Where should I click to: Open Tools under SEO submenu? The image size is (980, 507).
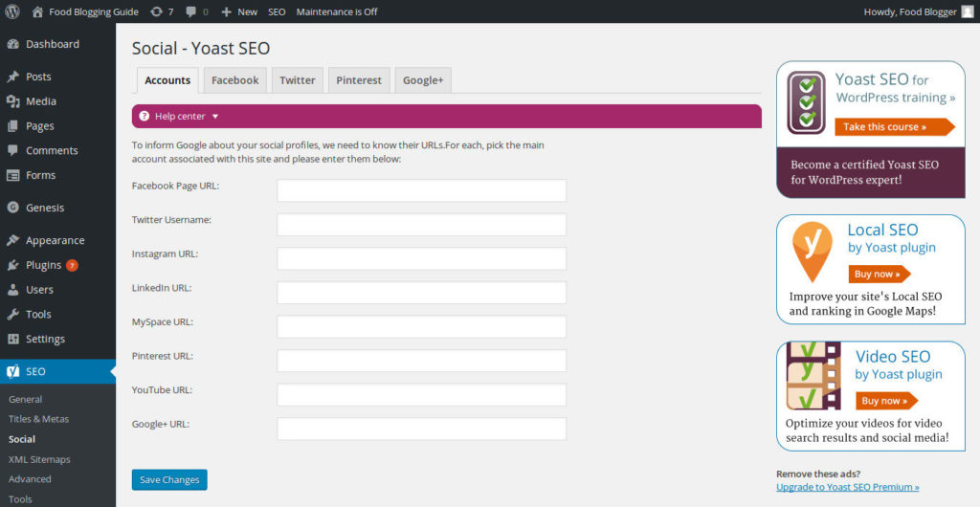pyautogui.click(x=20, y=499)
